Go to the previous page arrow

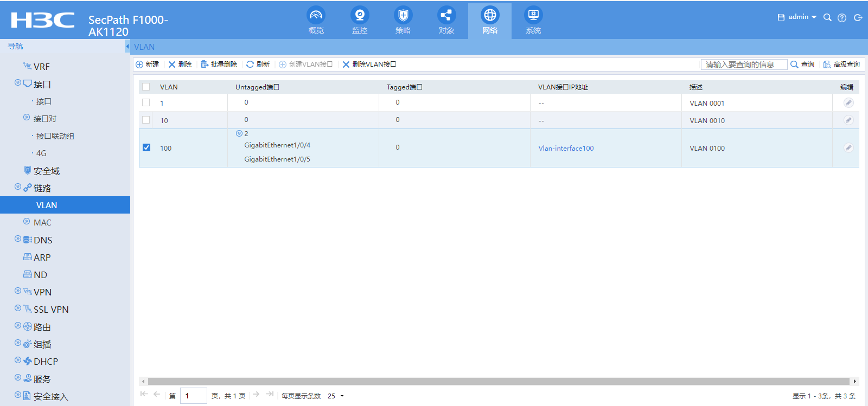click(x=157, y=394)
